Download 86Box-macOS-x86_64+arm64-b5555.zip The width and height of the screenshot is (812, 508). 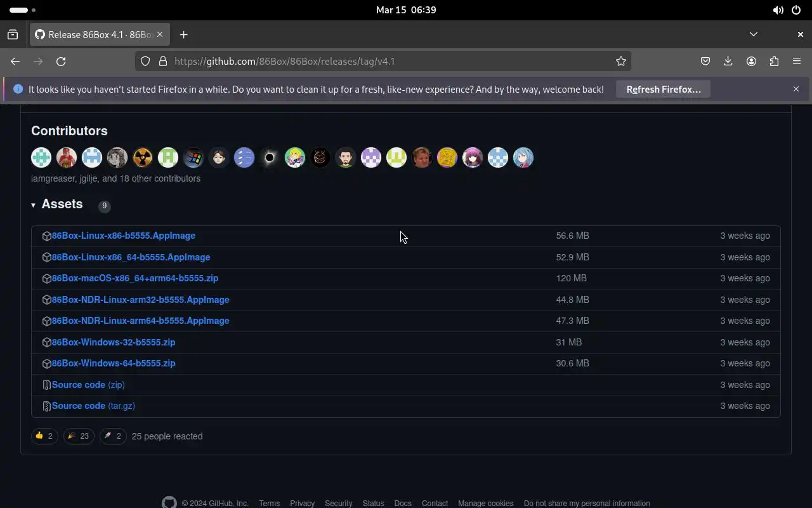135,278
